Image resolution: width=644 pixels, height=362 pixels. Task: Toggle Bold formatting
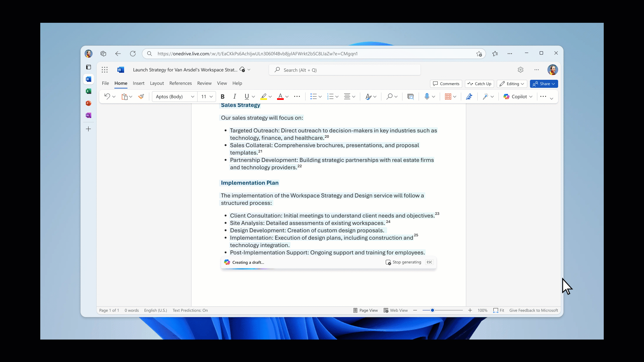click(x=222, y=97)
